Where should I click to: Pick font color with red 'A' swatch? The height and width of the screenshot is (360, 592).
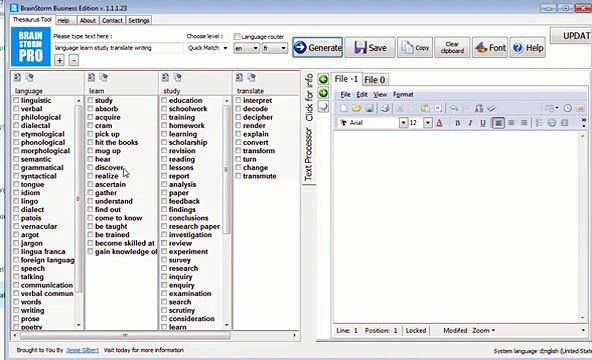[x=439, y=123]
